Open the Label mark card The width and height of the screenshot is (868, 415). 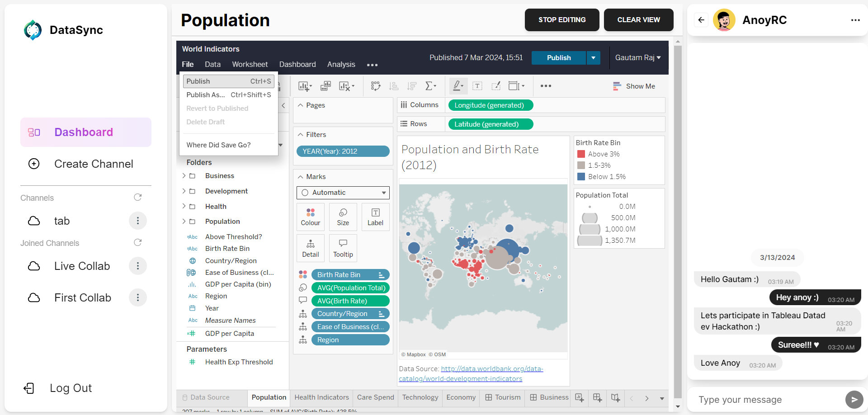375,217
